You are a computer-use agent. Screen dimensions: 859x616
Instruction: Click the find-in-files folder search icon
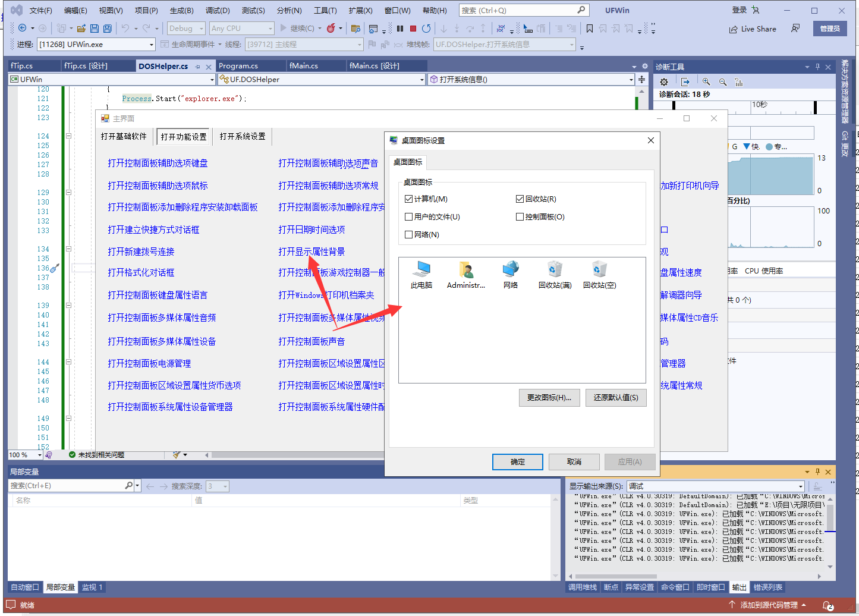click(x=355, y=28)
